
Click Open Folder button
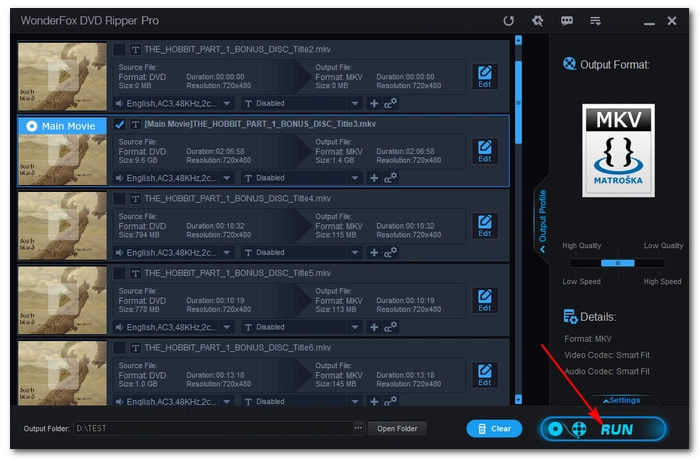tap(397, 429)
